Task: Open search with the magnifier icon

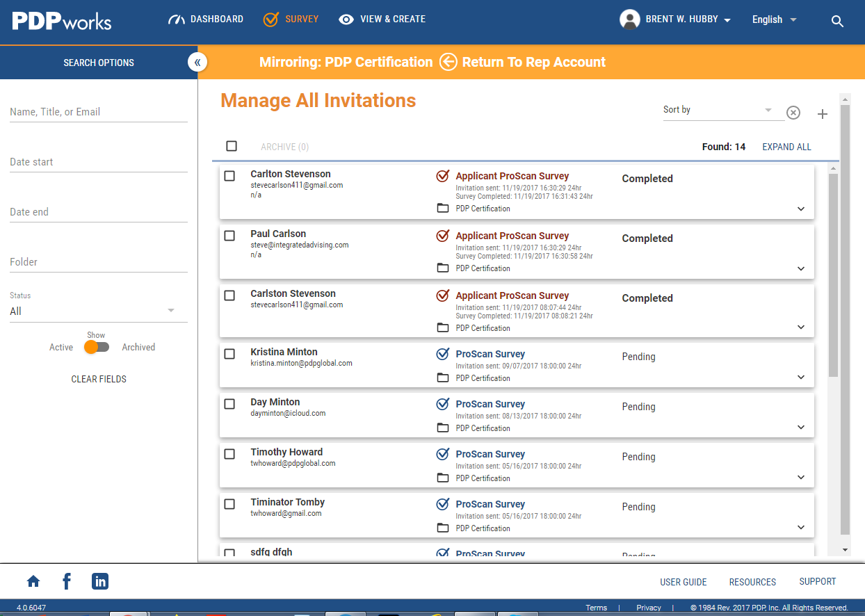Action: coord(837,21)
